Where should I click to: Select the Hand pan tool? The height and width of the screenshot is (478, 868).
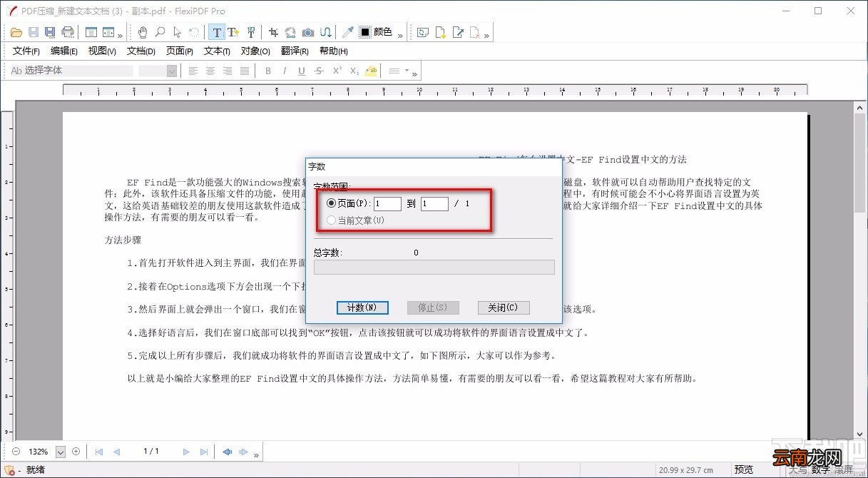(143, 32)
